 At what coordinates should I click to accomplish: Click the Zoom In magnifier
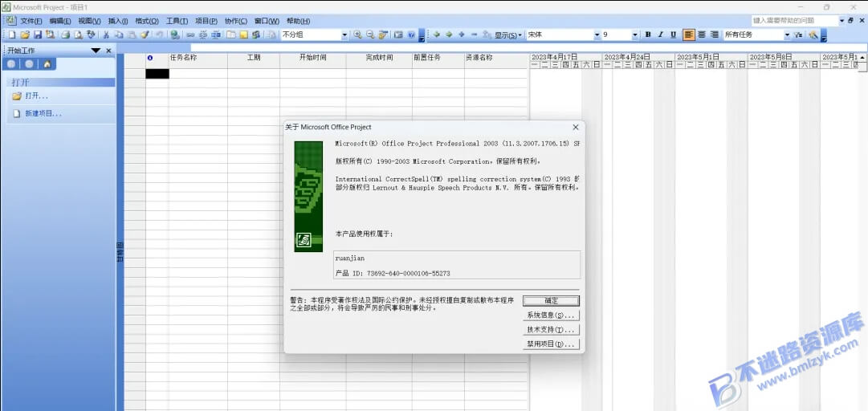[x=357, y=35]
